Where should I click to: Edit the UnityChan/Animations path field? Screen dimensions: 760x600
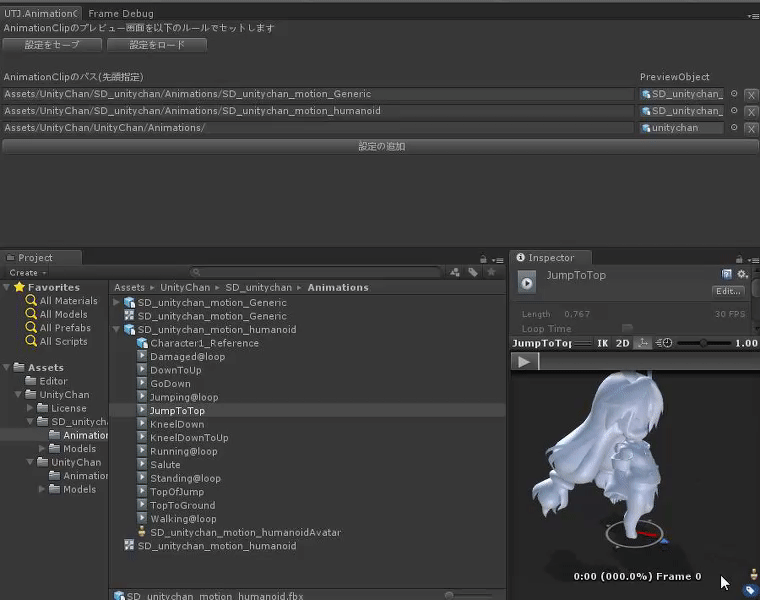(x=318, y=128)
